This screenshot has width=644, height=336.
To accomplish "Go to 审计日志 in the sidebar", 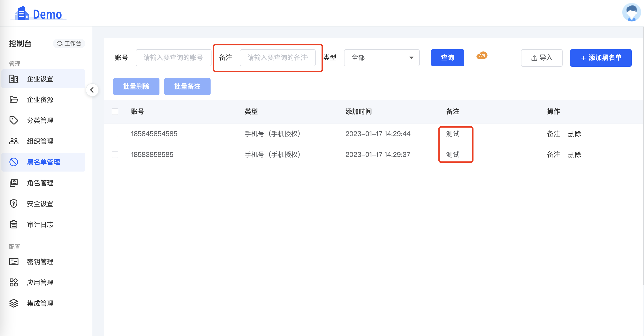I will click(40, 224).
